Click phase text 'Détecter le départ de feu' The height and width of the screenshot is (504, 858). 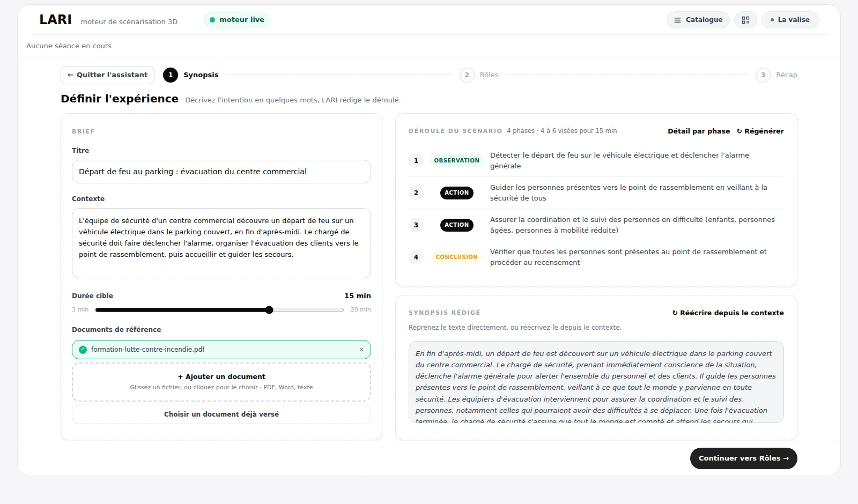tap(619, 161)
